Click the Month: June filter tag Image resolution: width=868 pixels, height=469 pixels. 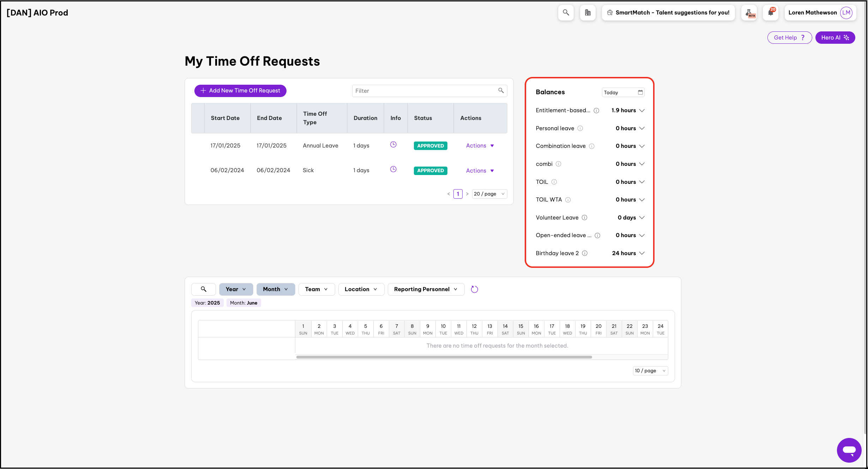[243, 303]
